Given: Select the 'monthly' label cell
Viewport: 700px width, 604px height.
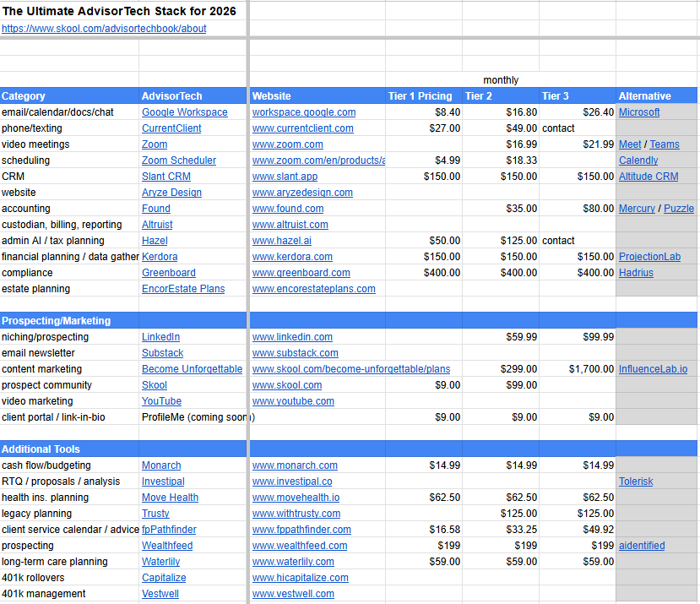Looking at the screenshot, I should 501,80.
